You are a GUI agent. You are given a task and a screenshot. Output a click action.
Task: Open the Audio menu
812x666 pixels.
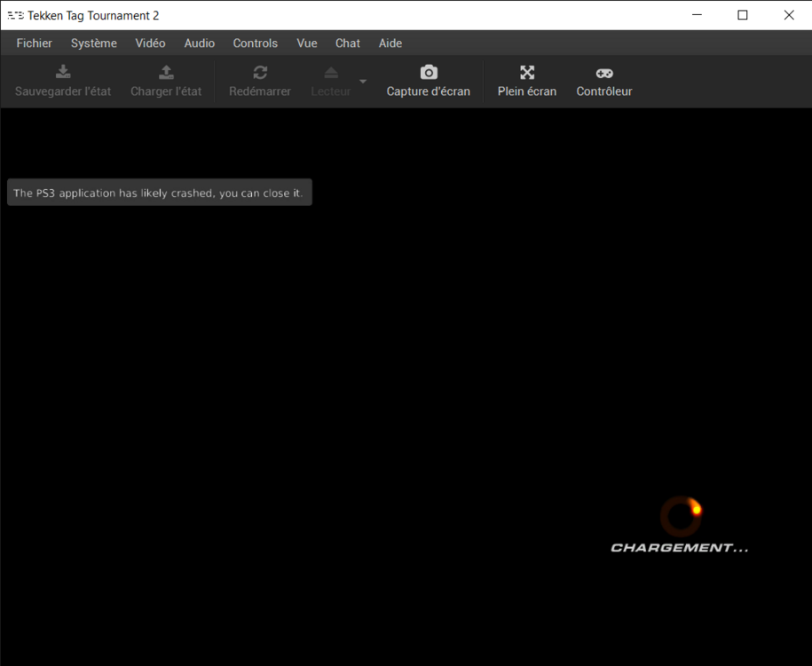point(199,43)
